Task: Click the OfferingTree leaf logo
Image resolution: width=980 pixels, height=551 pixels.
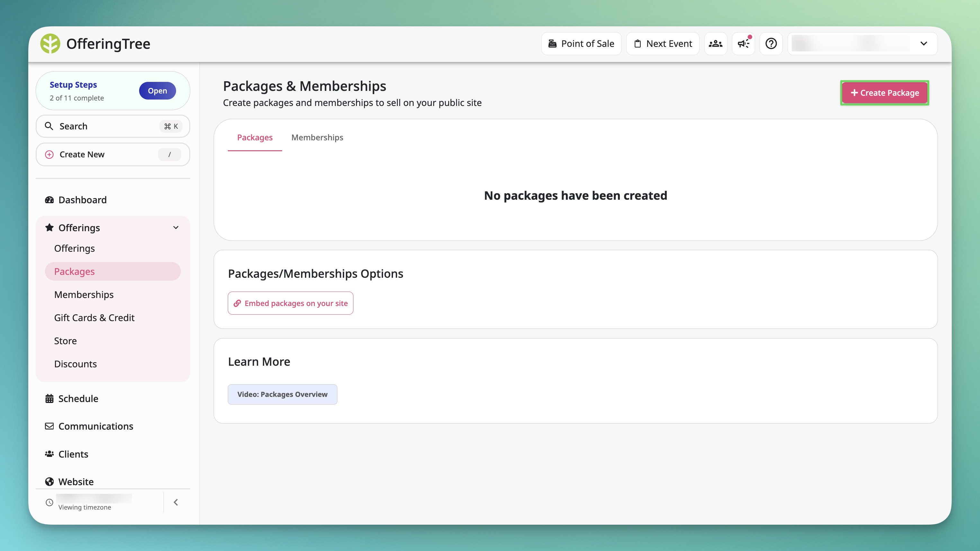Action: 50,44
